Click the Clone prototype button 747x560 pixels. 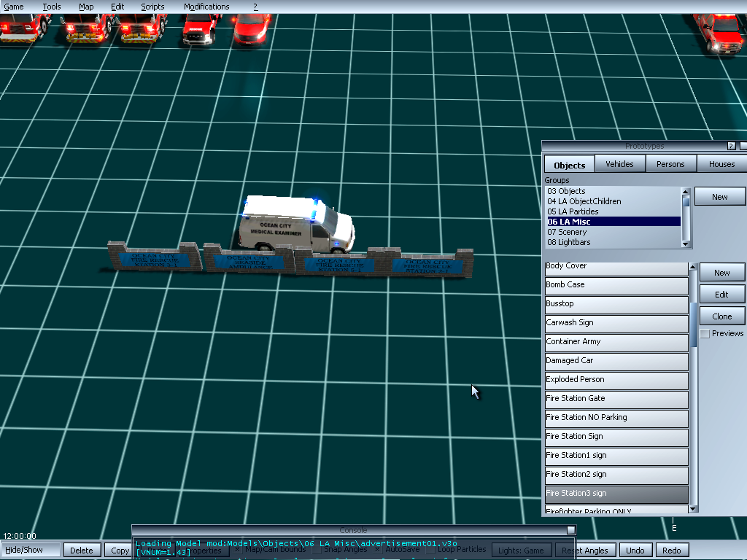click(x=721, y=316)
